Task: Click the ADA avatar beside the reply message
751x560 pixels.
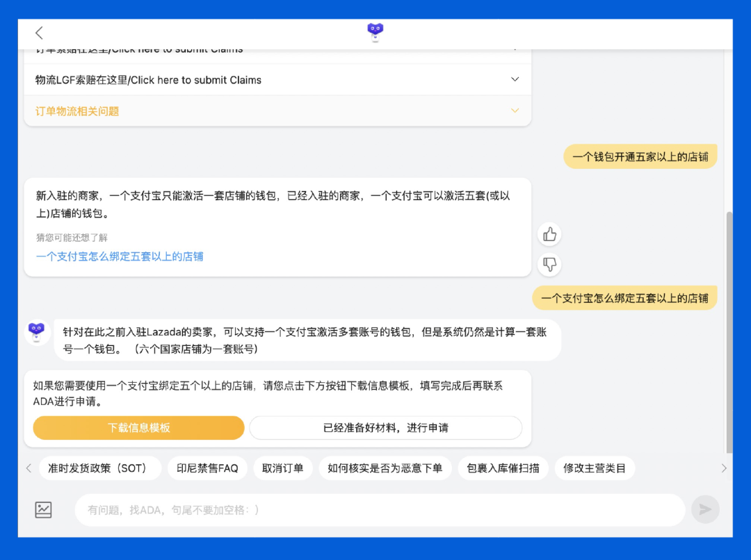Action: (x=36, y=331)
